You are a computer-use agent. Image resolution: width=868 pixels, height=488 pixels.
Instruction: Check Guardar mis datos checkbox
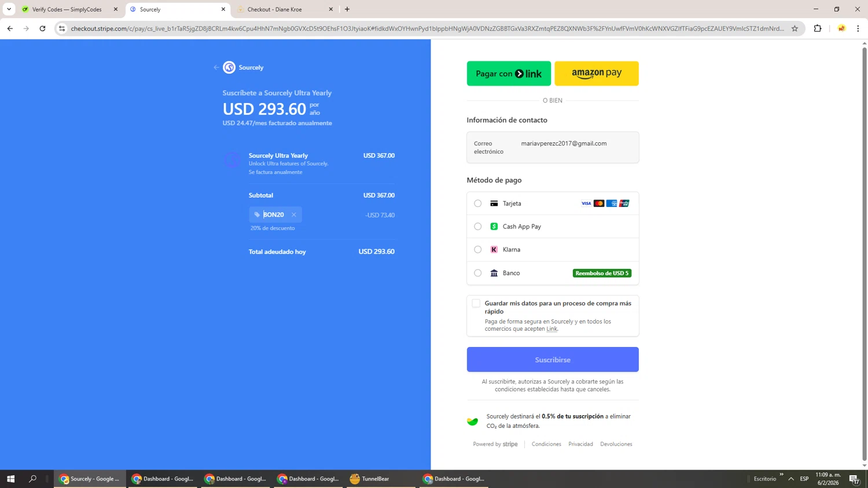click(x=476, y=304)
